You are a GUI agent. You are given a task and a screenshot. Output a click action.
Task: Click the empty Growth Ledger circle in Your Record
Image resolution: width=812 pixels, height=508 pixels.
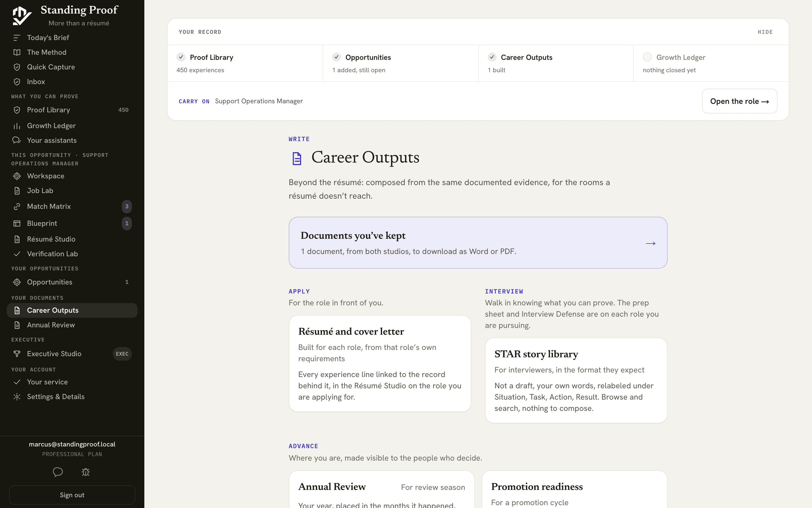(x=647, y=57)
